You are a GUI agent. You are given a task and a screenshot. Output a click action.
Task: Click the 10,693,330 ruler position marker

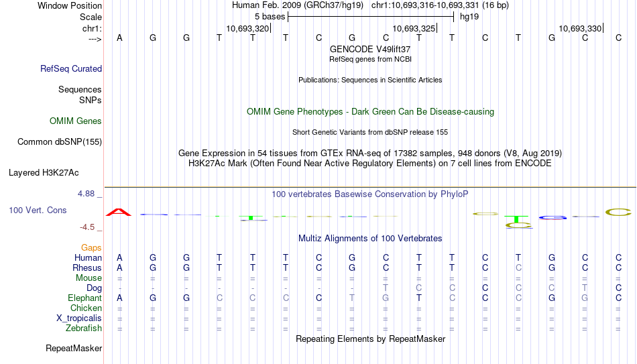coord(581,28)
